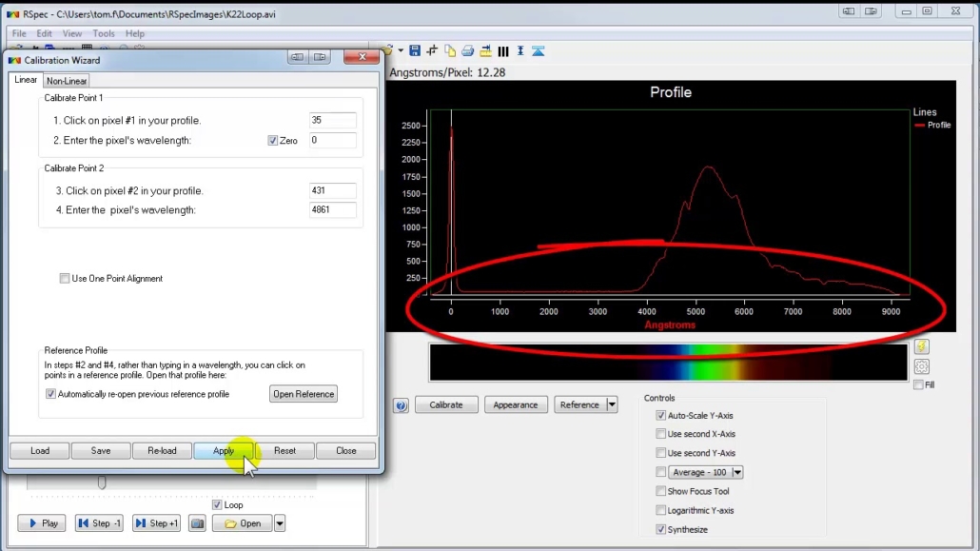Image resolution: width=980 pixels, height=551 pixels.
Task: Click the yellow ruler calibration toolbar icon
Action: click(x=485, y=50)
